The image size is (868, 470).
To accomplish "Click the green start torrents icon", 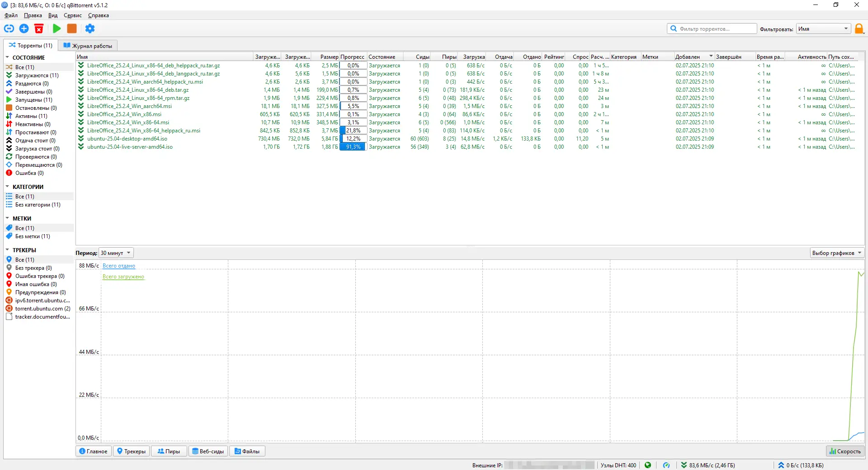I will 57,28.
